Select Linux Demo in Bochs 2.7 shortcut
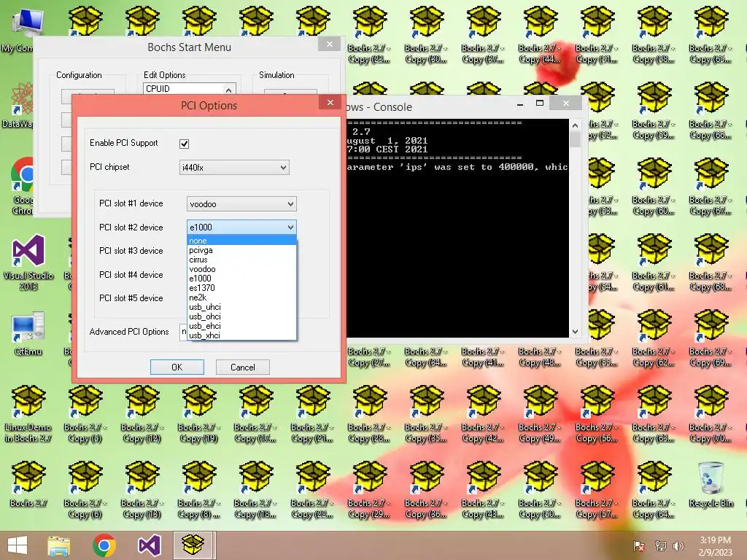The image size is (747, 560). (28, 414)
